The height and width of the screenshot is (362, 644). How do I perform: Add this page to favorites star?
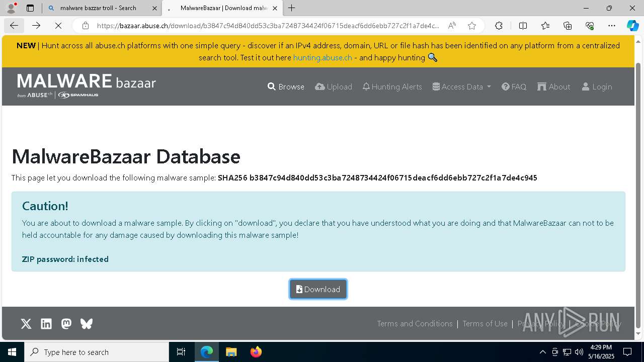471,26
